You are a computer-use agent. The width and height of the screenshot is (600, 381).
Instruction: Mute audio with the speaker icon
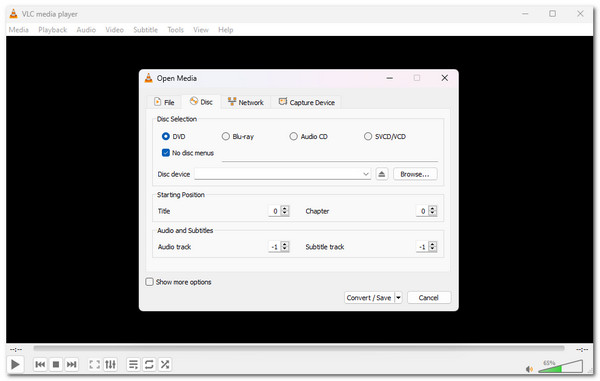click(x=530, y=369)
